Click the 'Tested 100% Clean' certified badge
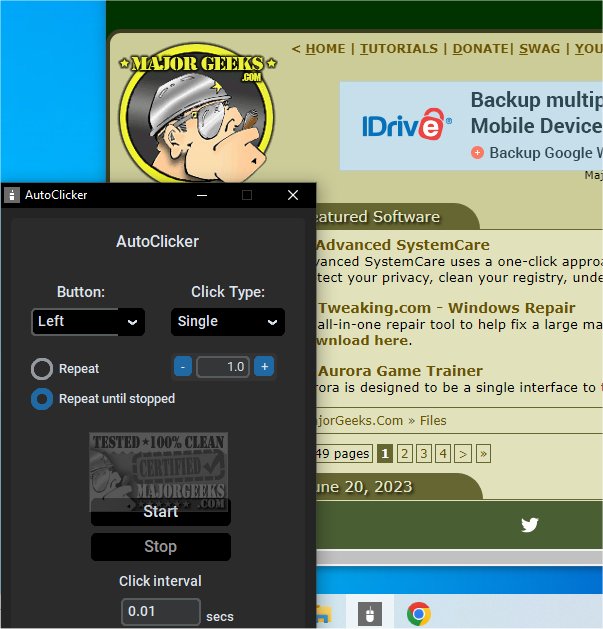The height and width of the screenshot is (629, 603). [x=158, y=471]
